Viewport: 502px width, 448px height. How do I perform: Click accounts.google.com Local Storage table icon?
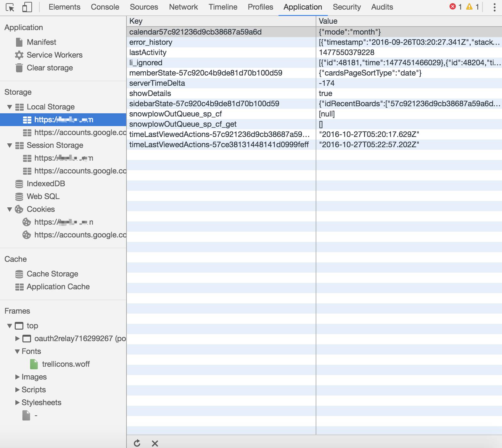pyautogui.click(x=27, y=132)
